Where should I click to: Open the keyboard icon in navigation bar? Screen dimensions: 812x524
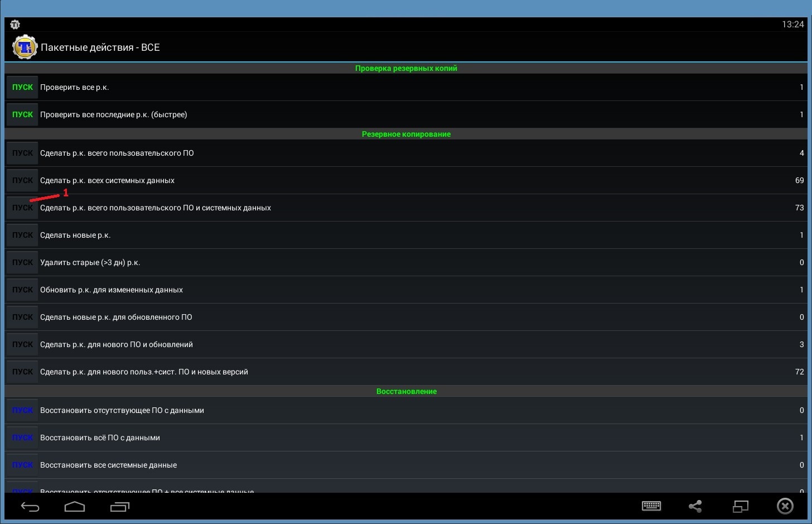(x=651, y=506)
